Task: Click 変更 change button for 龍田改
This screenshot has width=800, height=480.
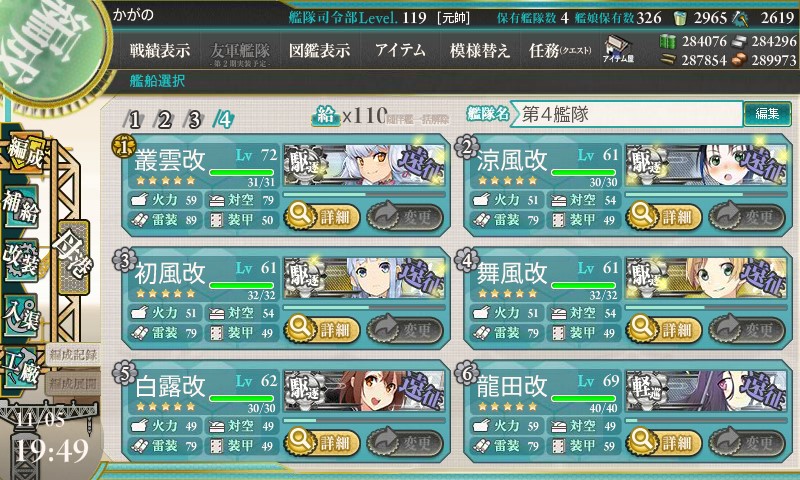Action: (746, 443)
